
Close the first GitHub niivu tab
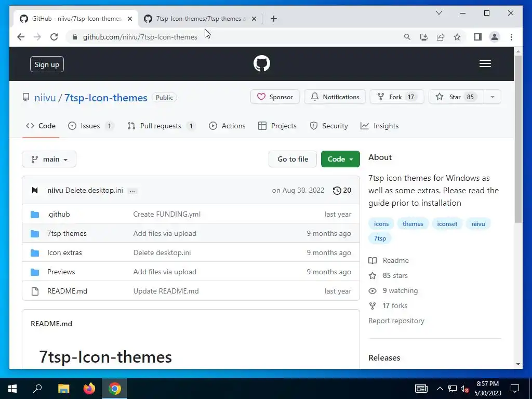pyautogui.click(x=129, y=19)
